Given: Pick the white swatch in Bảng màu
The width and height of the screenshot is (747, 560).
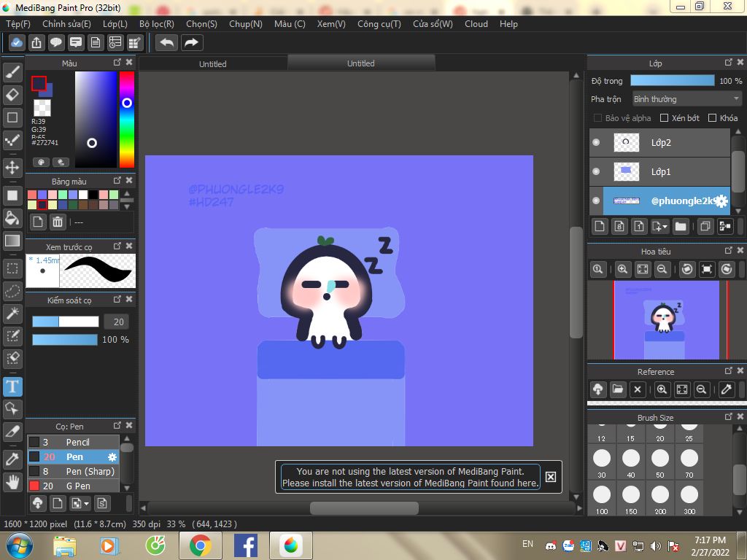Looking at the screenshot, I should coord(83,194).
